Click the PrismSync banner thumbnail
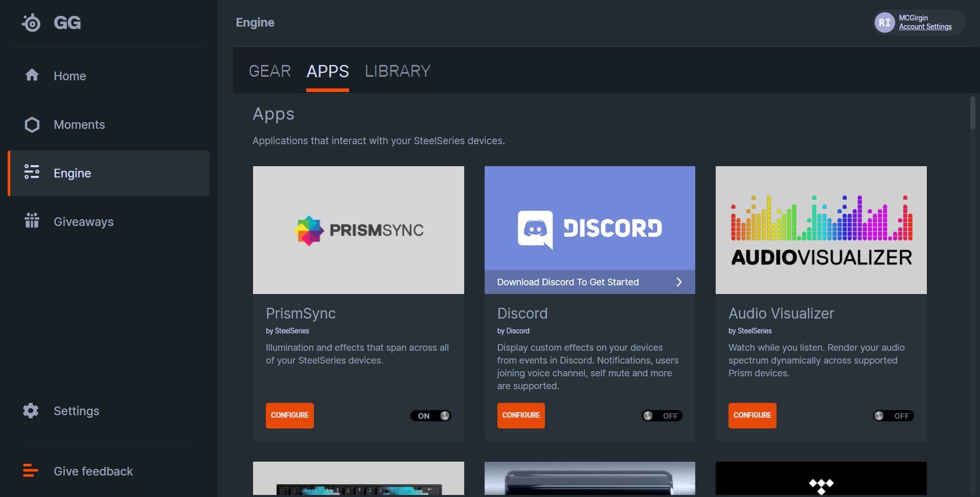 (358, 230)
